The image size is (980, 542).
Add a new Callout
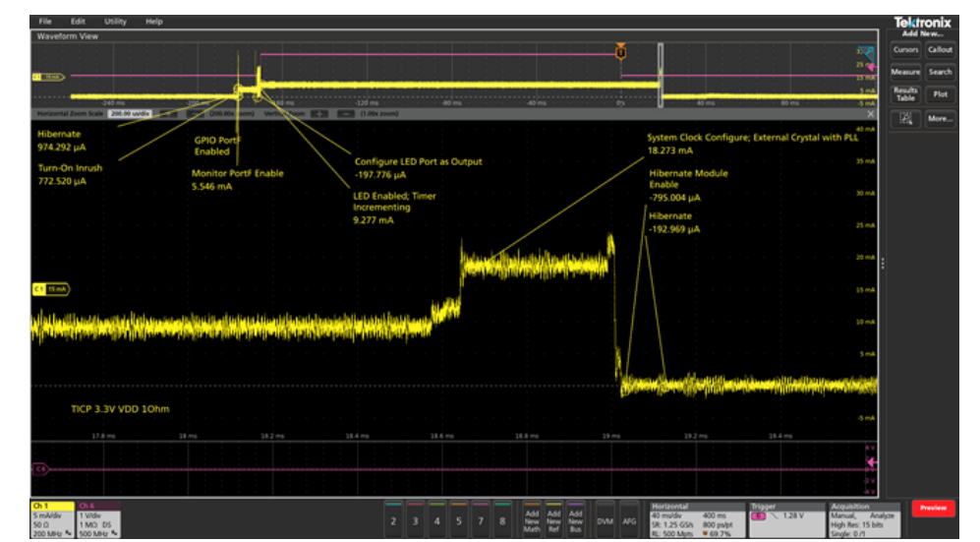point(940,50)
